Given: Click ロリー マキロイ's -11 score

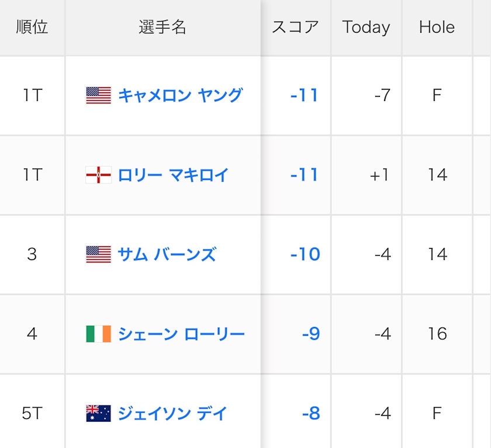Looking at the screenshot, I should [304, 175].
